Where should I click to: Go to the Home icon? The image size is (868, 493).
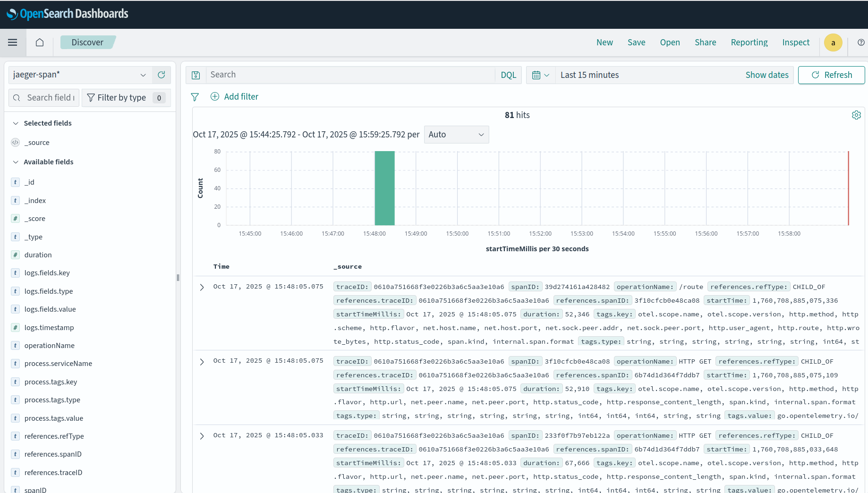pyautogui.click(x=40, y=42)
